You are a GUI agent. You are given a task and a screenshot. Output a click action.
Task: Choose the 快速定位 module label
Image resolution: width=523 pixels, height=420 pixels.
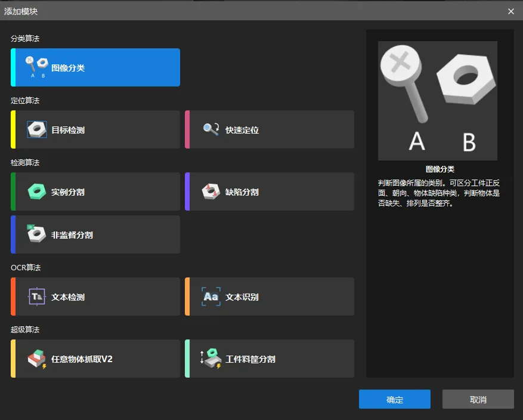242,130
